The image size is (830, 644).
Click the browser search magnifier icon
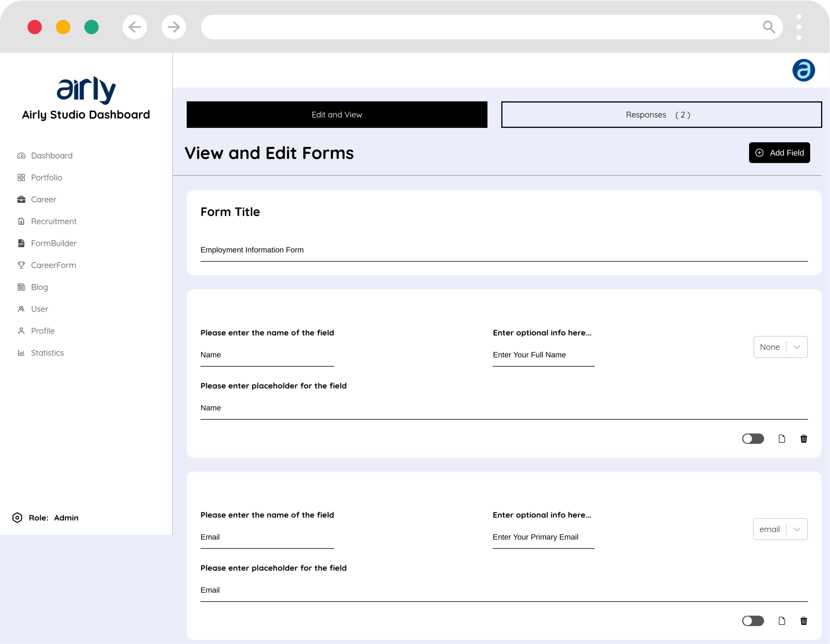point(768,27)
